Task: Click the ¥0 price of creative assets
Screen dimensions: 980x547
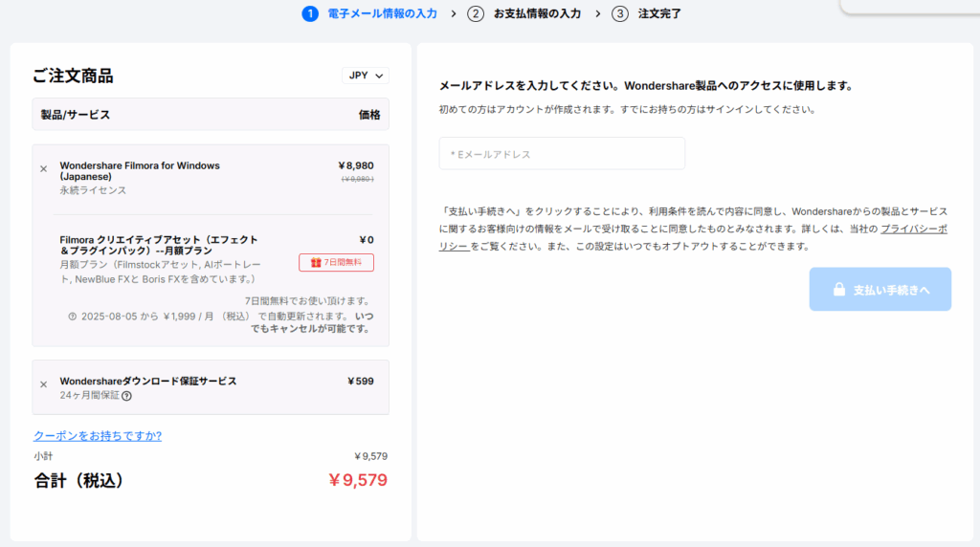Action: [367, 240]
